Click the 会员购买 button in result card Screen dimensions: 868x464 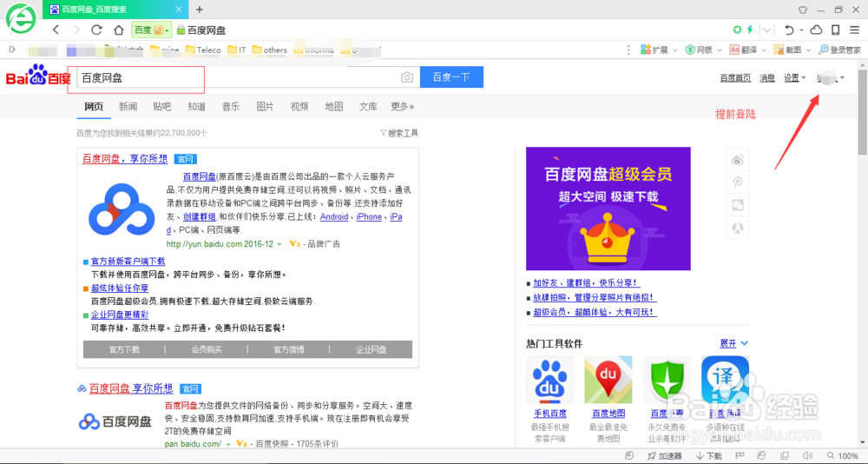pos(207,350)
